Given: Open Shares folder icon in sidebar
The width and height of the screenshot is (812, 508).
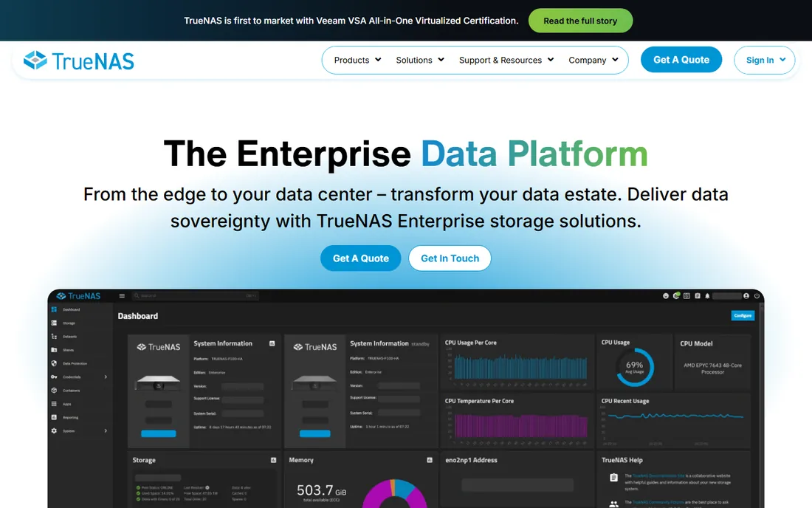Looking at the screenshot, I should (x=54, y=349).
